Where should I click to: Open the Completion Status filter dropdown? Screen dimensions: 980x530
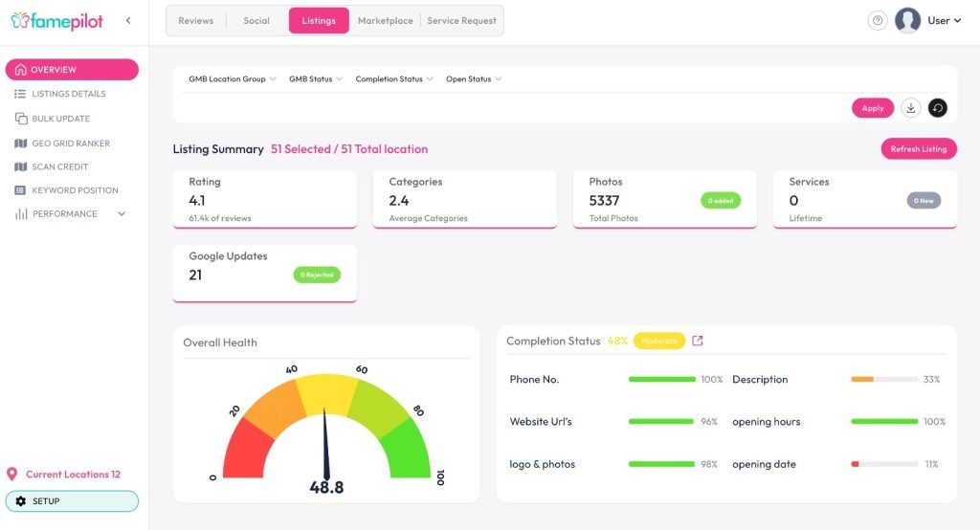393,78
